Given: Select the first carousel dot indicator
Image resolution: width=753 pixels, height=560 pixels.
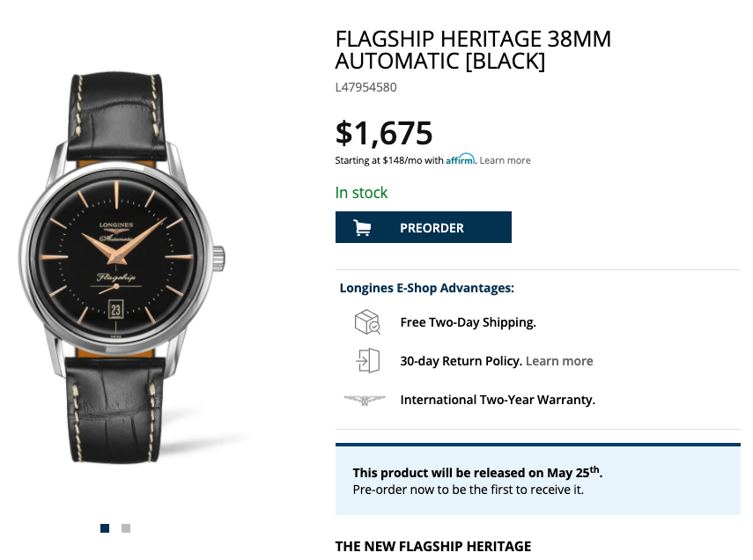Looking at the screenshot, I should pos(105,528).
